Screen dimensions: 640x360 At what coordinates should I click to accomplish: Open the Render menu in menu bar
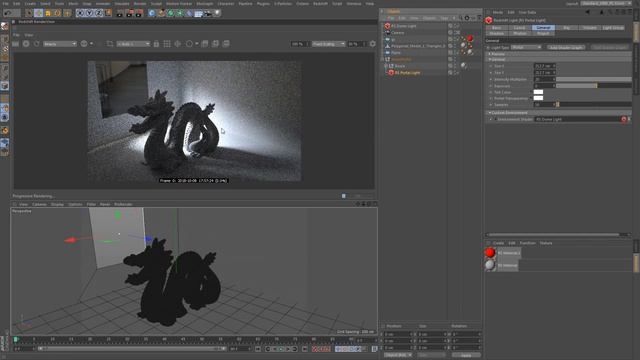[x=140, y=4]
